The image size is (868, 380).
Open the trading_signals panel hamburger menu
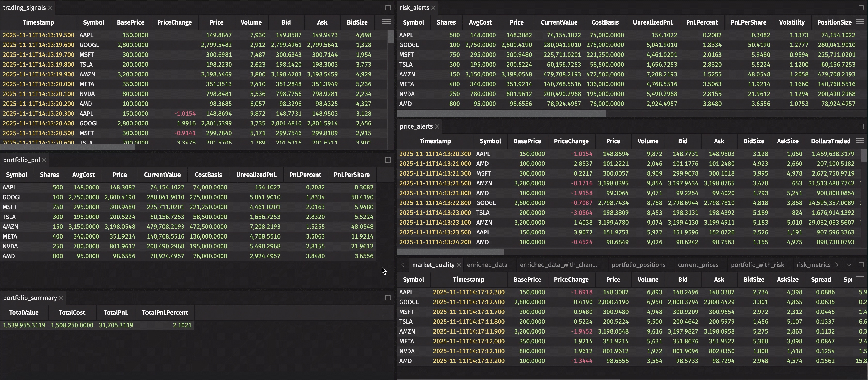pyautogui.click(x=386, y=22)
